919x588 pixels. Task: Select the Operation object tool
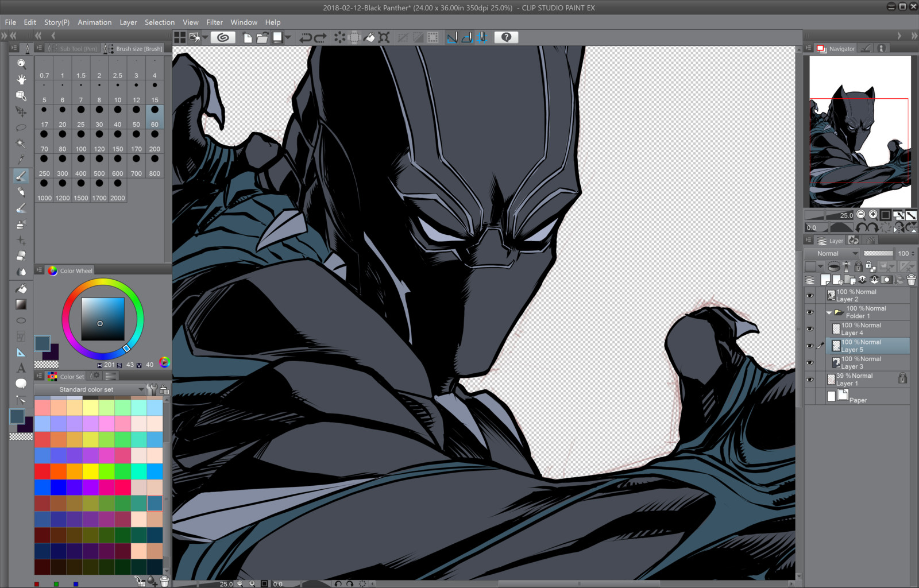(x=21, y=95)
